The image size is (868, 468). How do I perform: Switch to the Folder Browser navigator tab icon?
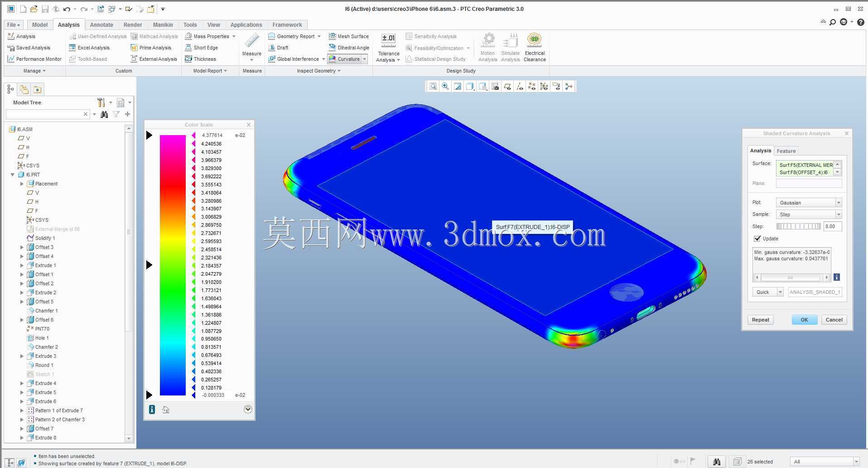point(24,89)
